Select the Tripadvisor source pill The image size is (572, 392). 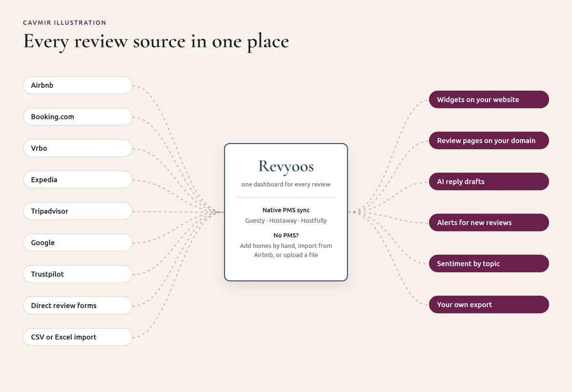78,211
